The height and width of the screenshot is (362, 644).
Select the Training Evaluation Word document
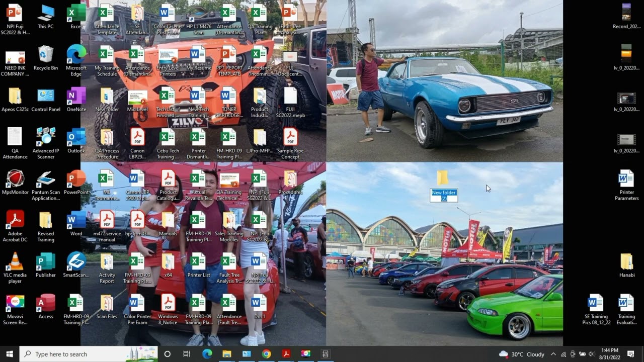[x=626, y=310]
